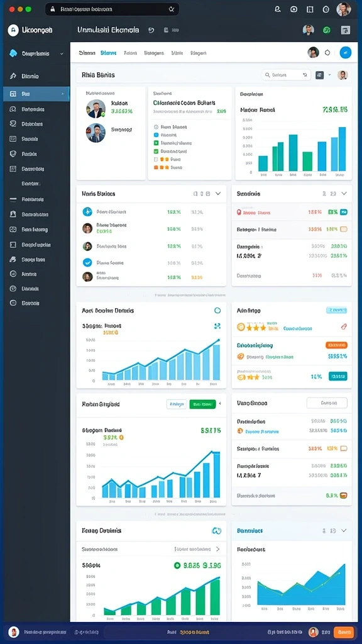Image resolution: width=362 pixels, height=644 pixels.
Task: Click the blue checkmark circle in the list
Action: pos(87,262)
